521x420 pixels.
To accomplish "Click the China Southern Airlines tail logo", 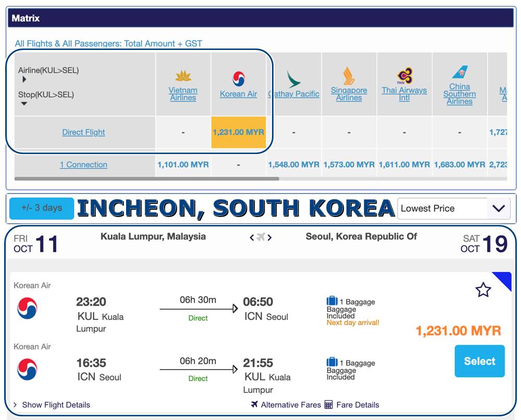I will tap(460, 72).
